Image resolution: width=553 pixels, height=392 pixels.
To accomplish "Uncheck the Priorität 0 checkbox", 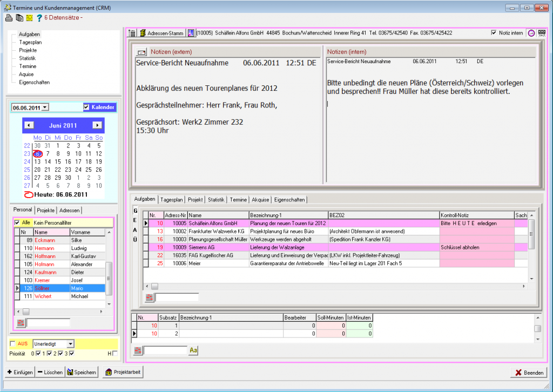I will [38, 354].
